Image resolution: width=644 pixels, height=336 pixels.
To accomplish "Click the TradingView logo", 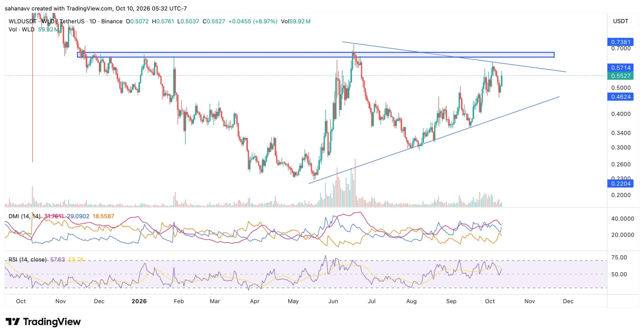I will 43,322.
